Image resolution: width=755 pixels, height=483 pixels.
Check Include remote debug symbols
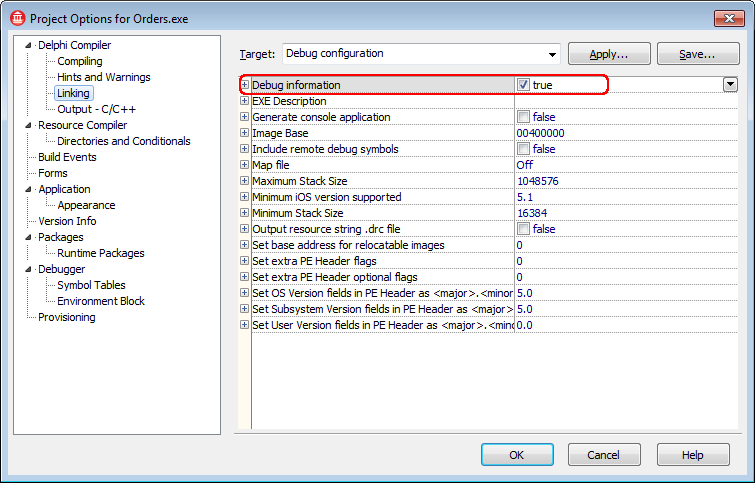pos(523,149)
